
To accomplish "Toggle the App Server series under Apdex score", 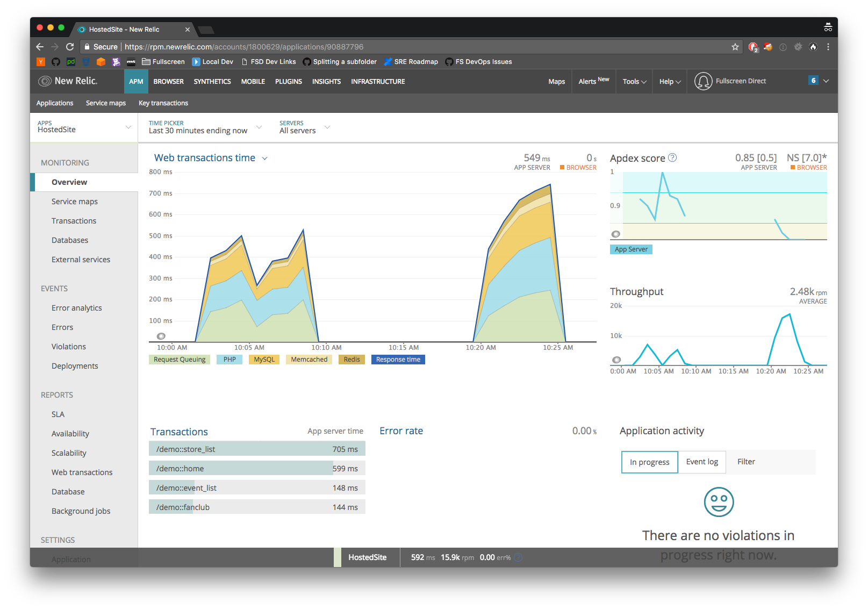I will (630, 249).
